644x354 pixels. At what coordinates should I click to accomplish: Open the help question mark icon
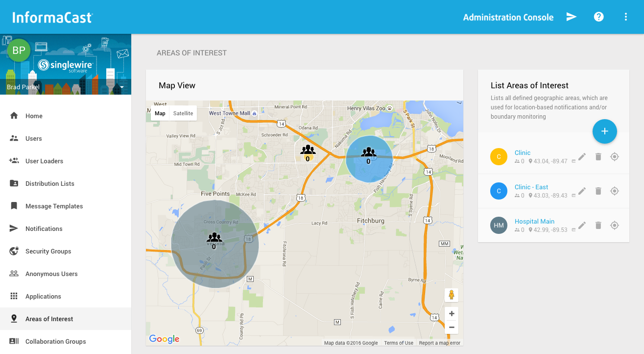click(x=598, y=17)
